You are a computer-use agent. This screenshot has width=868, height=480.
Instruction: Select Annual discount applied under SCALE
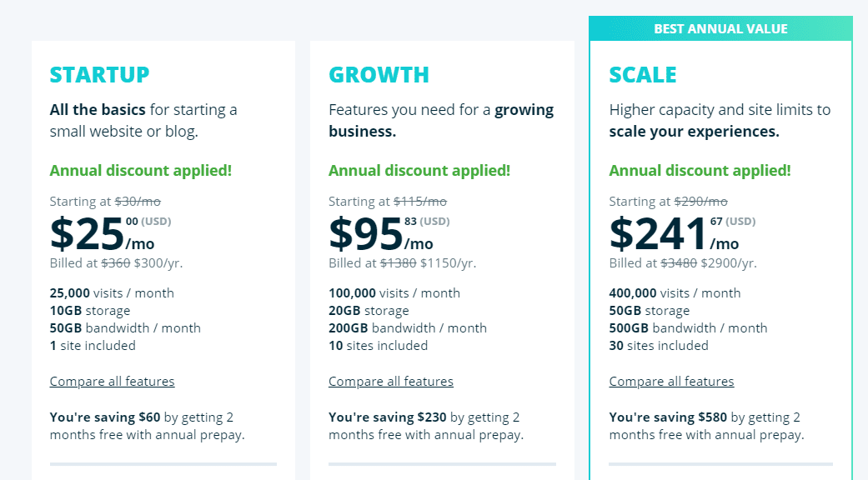[700, 170]
